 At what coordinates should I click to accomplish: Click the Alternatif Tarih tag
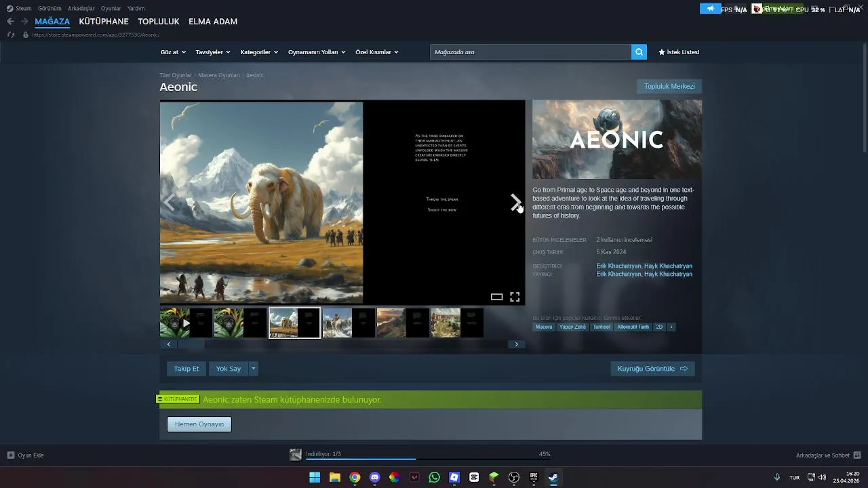point(633,327)
